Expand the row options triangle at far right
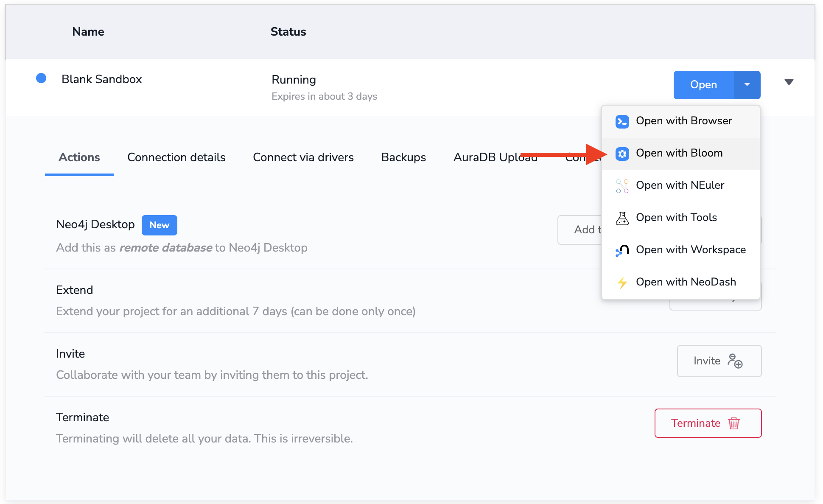The width and height of the screenshot is (823, 504). (789, 82)
